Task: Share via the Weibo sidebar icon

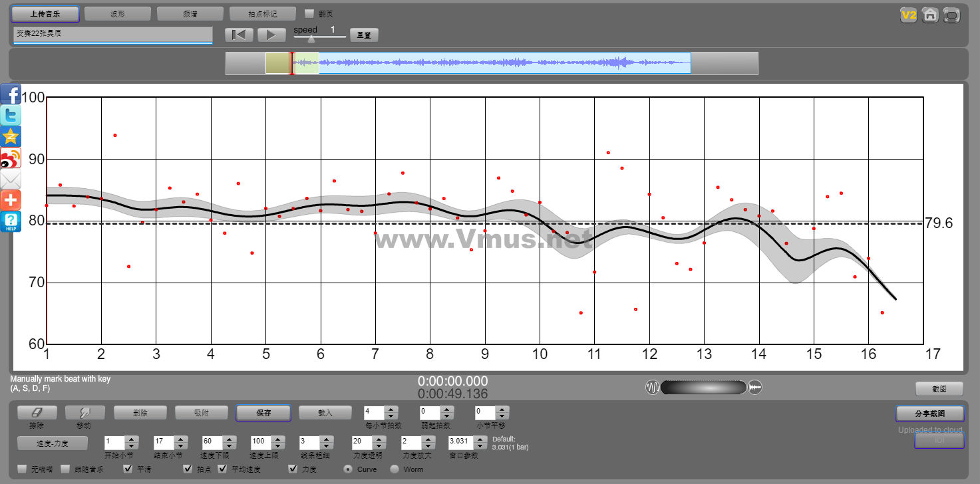Action: click(x=11, y=158)
